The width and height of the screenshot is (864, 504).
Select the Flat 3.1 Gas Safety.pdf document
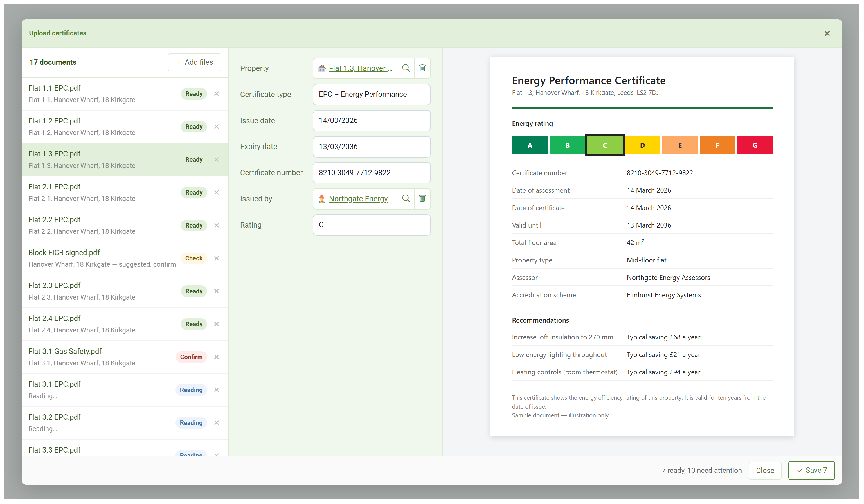[x=125, y=357]
